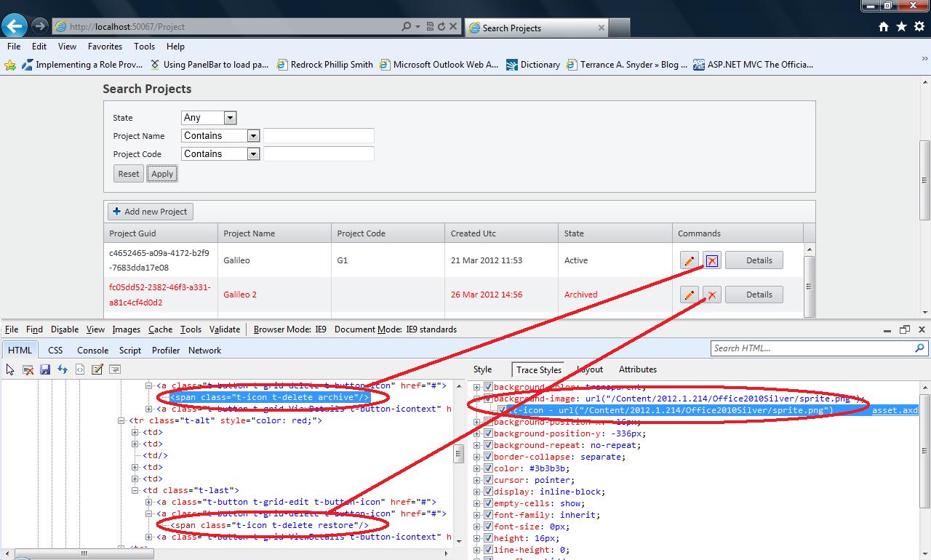Click the Select element by click arrow icon
The height and width of the screenshot is (560, 931).
pyautogui.click(x=10, y=369)
